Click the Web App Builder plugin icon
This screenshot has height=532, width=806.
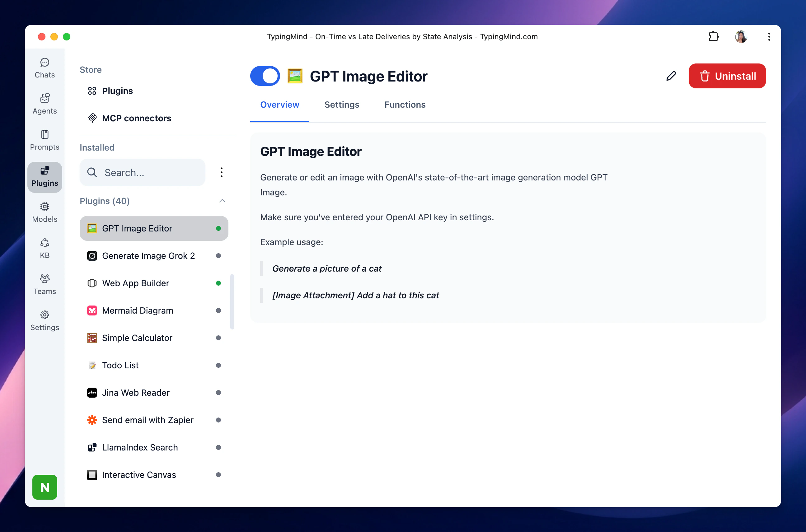[92, 283]
